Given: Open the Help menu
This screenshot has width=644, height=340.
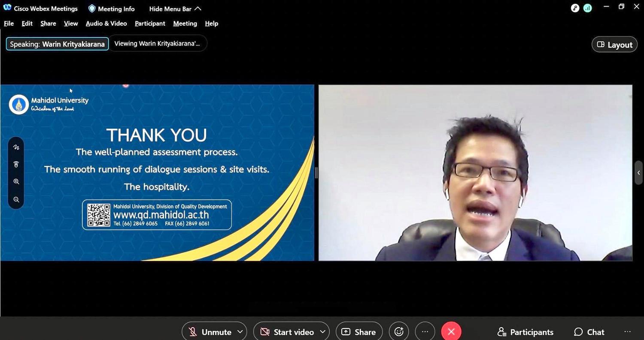Looking at the screenshot, I should coord(212,24).
